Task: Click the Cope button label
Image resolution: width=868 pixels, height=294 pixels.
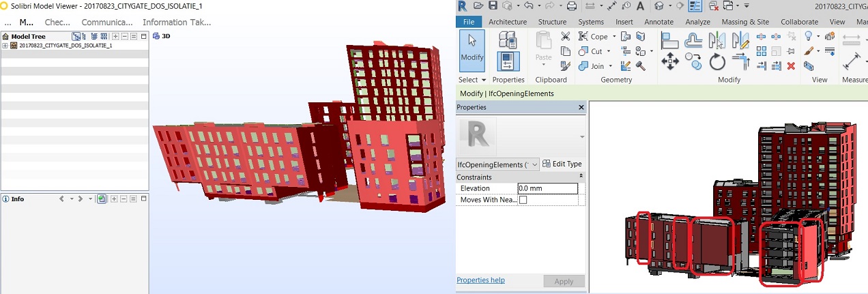Action: click(599, 37)
